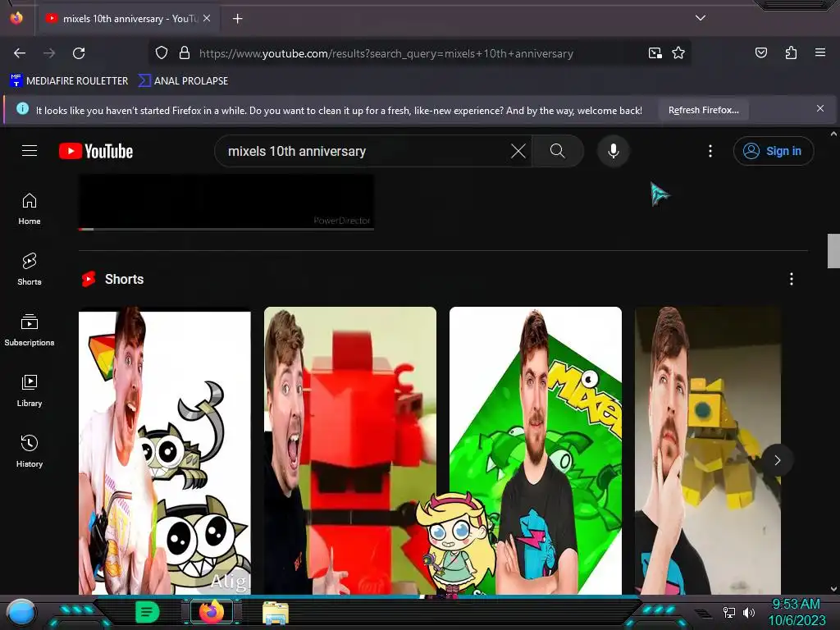Select the mixels 10th anniversary tab
This screenshot has height=630, width=840.
129,19
